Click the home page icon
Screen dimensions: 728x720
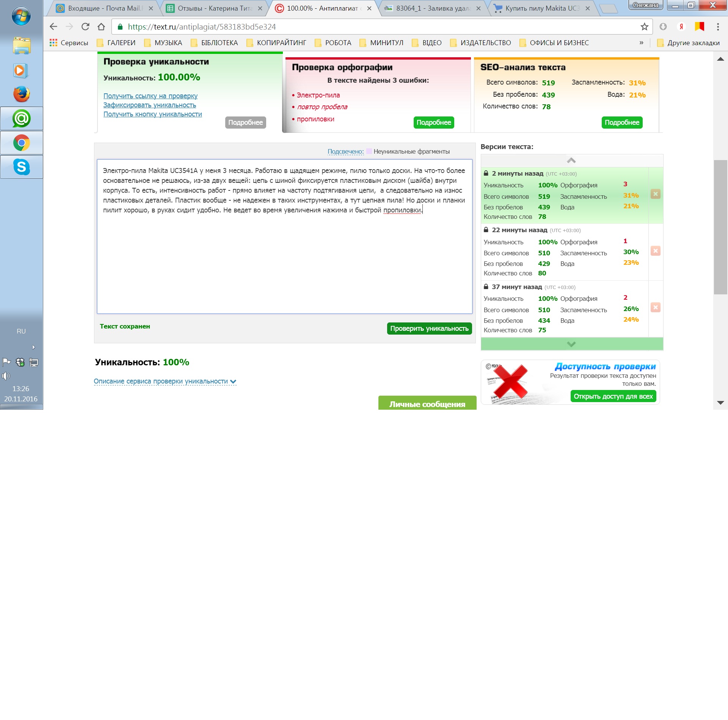(x=101, y=27)
